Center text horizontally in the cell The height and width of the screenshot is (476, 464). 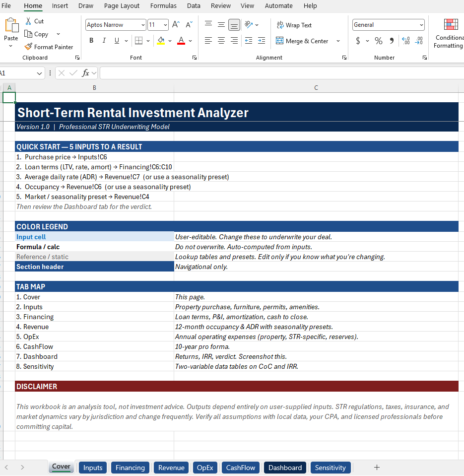point(221,41)
